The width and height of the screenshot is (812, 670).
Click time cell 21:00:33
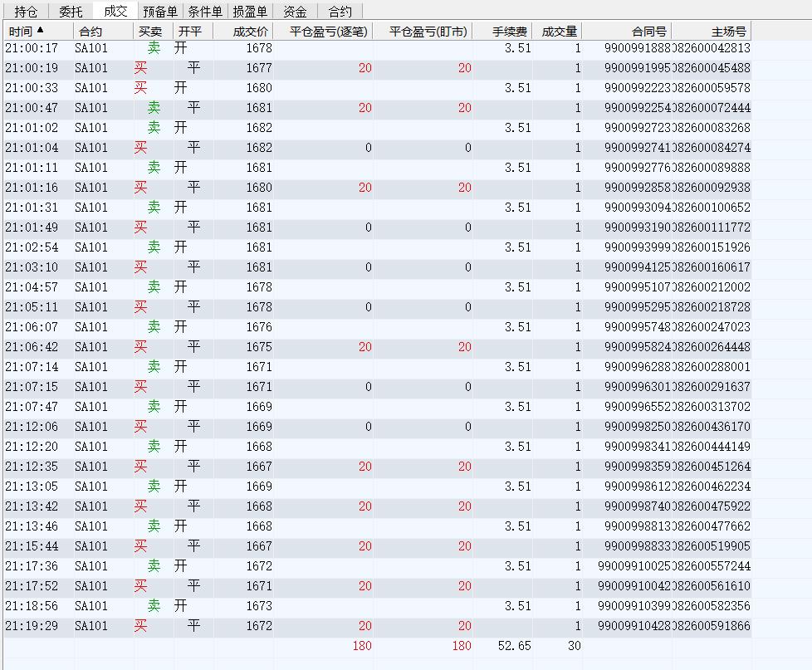click(x=32, y=88)
